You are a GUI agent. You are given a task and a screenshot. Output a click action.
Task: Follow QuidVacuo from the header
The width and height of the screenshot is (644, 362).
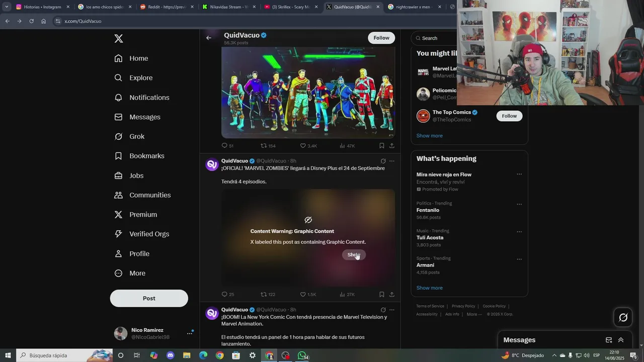(x=381, y=38)
